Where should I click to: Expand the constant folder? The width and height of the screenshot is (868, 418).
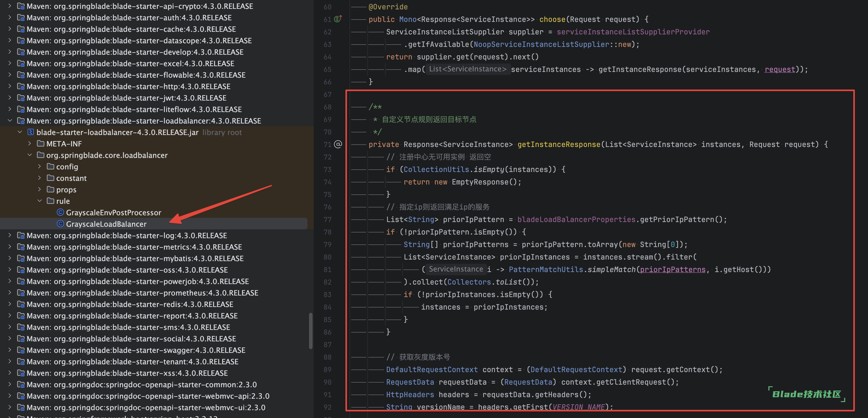(x=39, y=178)
